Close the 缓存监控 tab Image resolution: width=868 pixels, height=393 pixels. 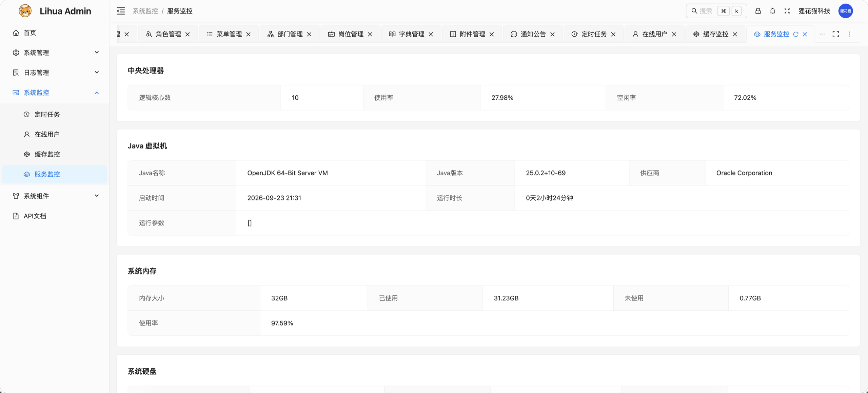[735, 34]
